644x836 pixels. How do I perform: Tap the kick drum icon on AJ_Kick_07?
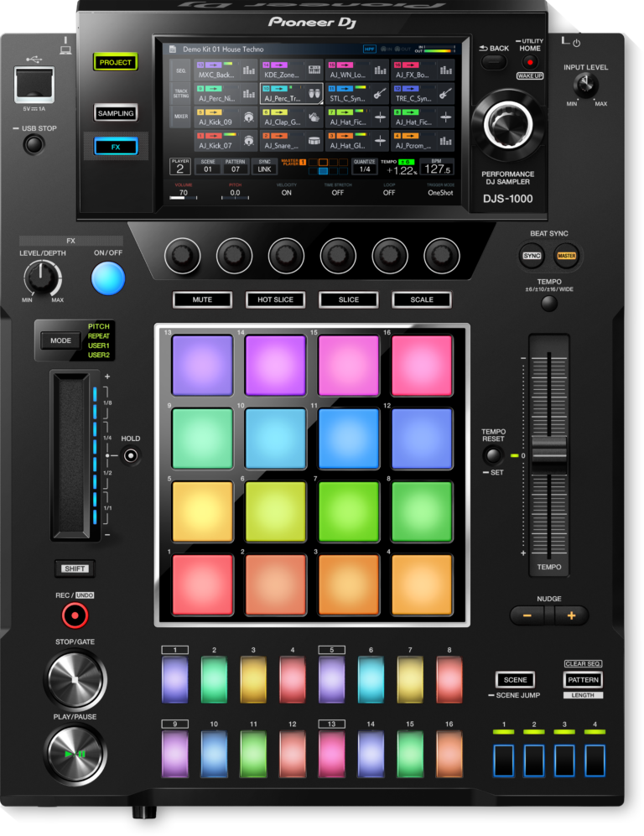pyautogui.click(x=248, y=141)
